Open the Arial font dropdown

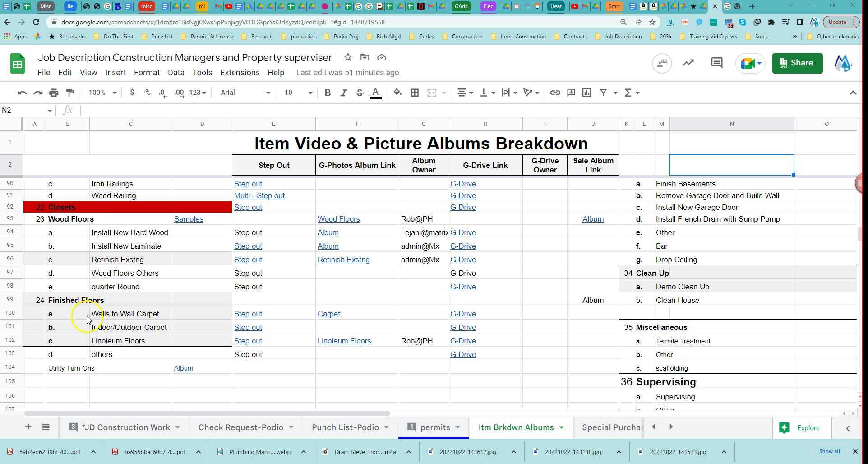tap(245, 93)
